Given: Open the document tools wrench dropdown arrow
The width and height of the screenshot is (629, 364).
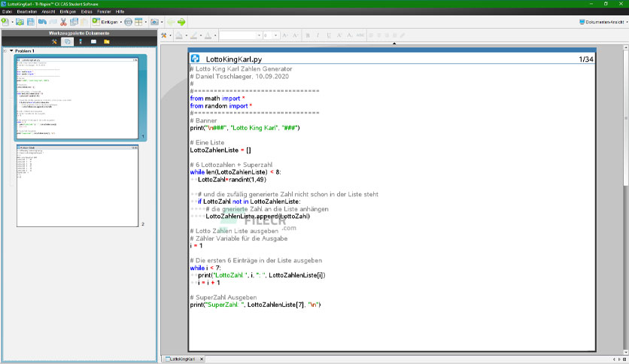Looking at the screenshot, I should click(171, 35).
